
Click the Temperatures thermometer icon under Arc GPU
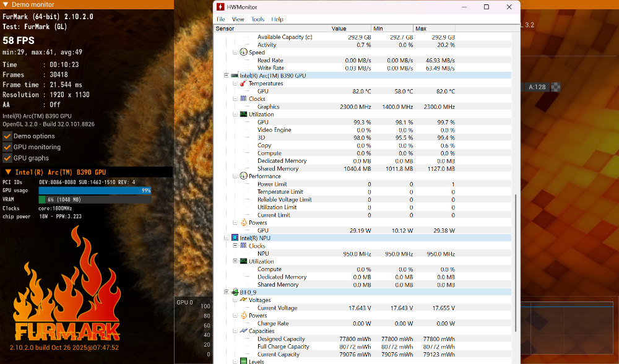point(243,84)
